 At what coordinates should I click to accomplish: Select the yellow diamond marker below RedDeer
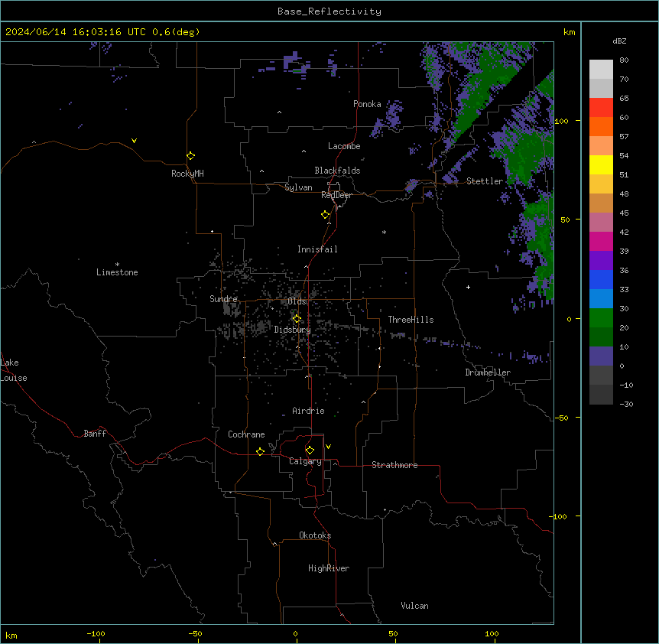(326, 215)
